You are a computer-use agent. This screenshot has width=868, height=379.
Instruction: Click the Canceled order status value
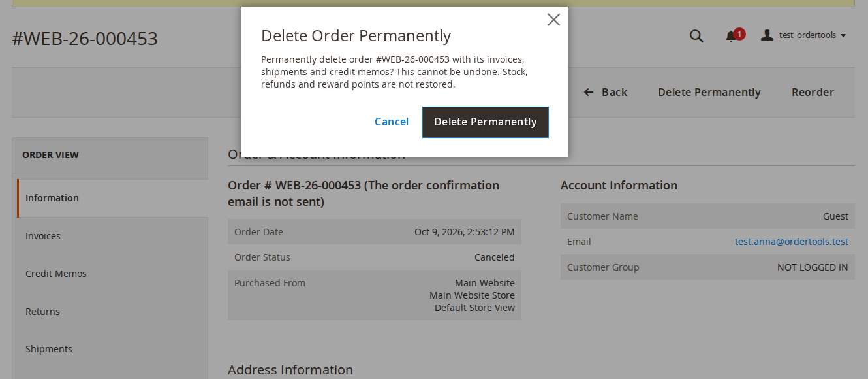(x=495, y=257)
